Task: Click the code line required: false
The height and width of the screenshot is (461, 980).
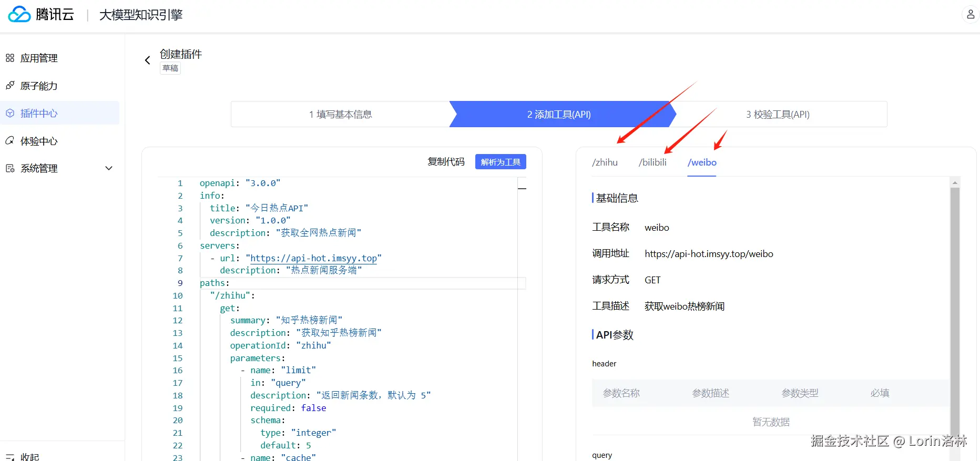Action: click(x=288, y=408)
